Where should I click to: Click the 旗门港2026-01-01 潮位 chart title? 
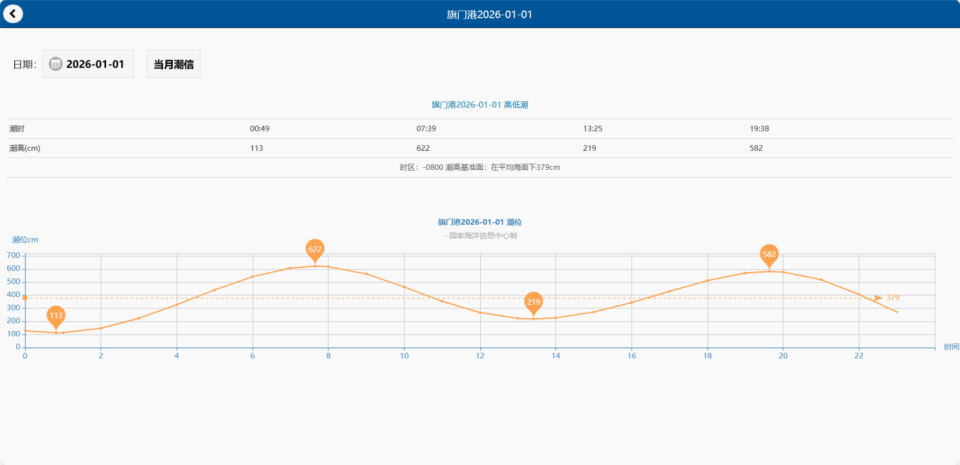(x=480, y=222)
